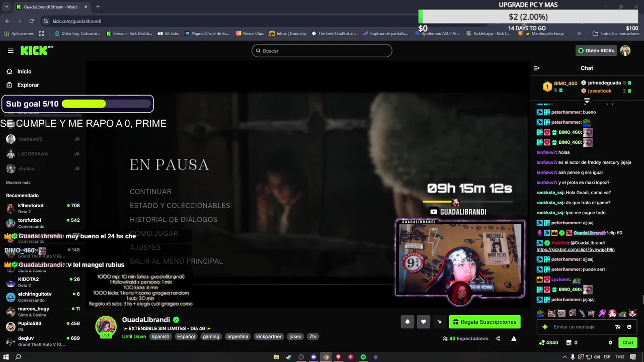The width and height of the screenshot is (644, 362).
Task: Select the Spanish tag
Action: 160,336
